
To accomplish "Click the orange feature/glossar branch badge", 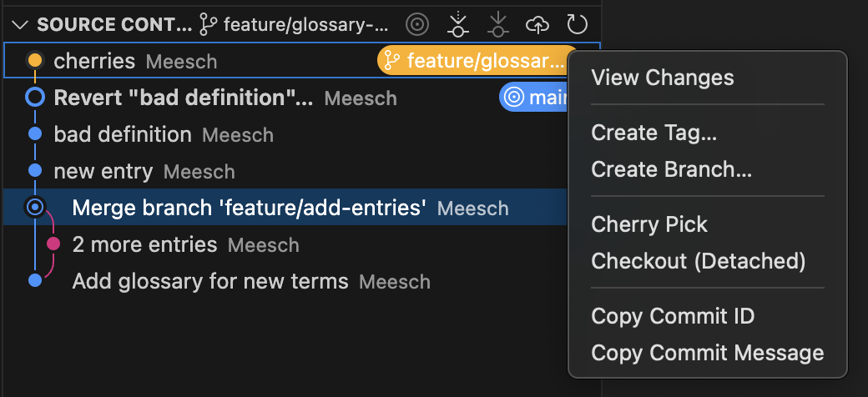I will click(x=472, y=60).
